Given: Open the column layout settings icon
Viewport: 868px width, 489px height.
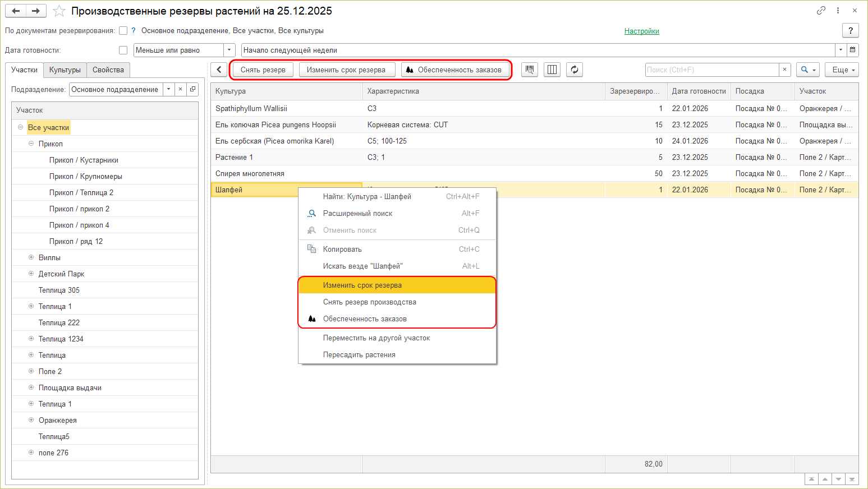Looking at the screenshot, I should click(x=552, y=70).
